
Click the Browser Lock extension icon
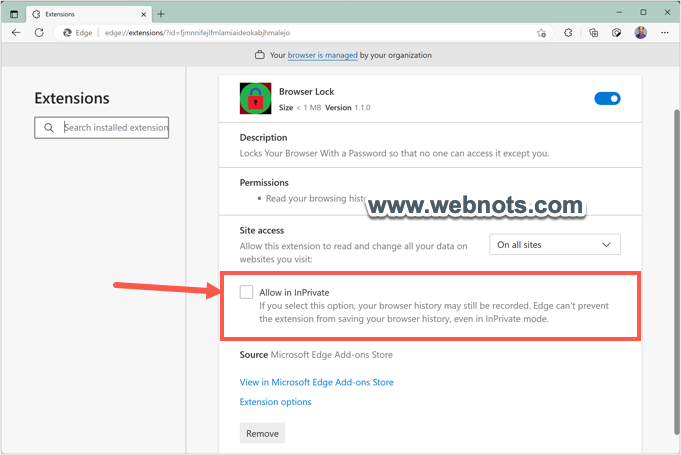tap(256, 98)
